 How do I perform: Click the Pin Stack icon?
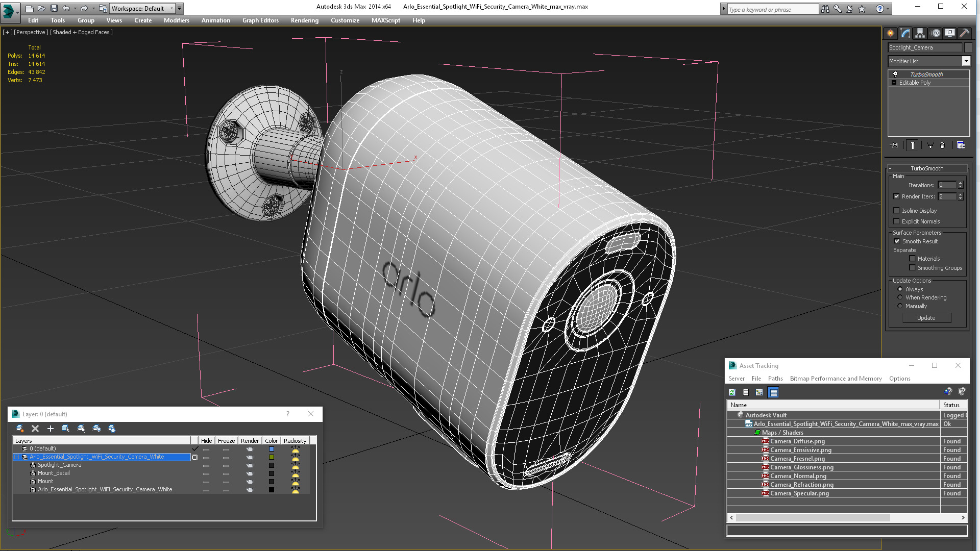(x=895, y=145)
